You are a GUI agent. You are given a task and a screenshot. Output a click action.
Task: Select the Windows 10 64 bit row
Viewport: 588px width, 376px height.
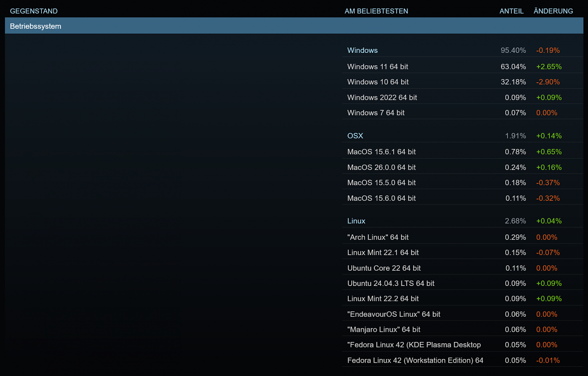(463, 82)
